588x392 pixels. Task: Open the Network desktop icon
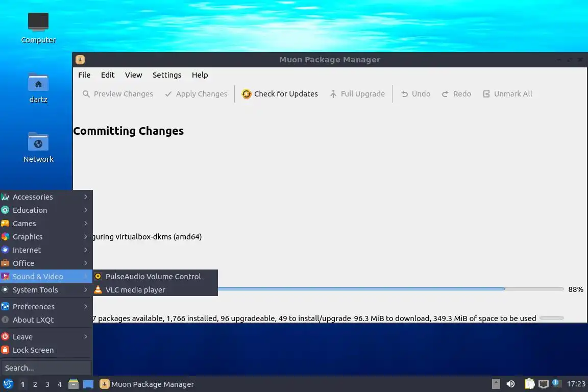point(38,141)
